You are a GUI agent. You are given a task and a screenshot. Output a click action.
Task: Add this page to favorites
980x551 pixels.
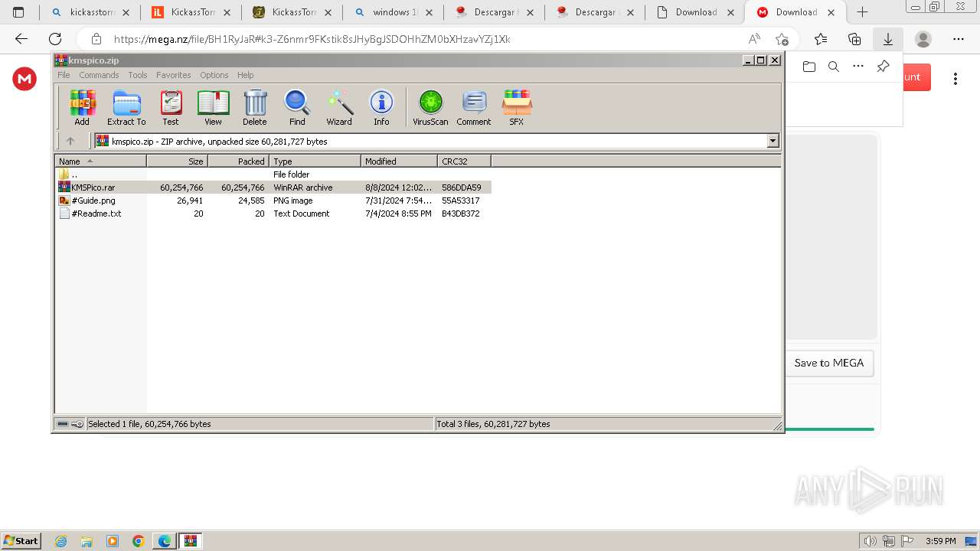(x=782, y=39)
